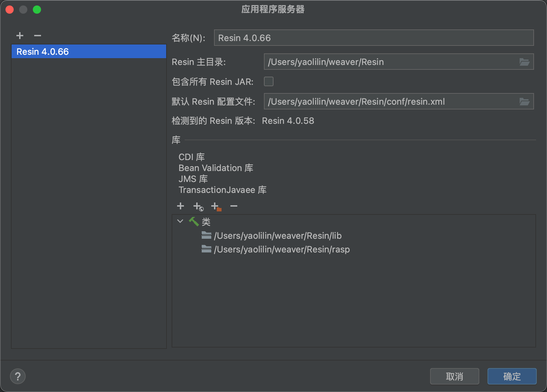Click the CDI 库 entry
The image size is (547, 392).
(191, 157)
